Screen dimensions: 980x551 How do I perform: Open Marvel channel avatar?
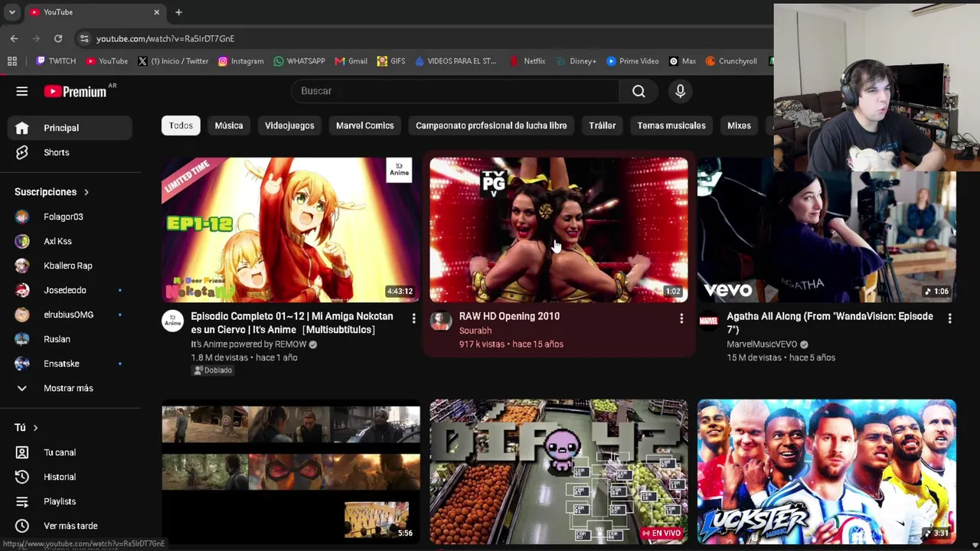click(x=708, y=321)
